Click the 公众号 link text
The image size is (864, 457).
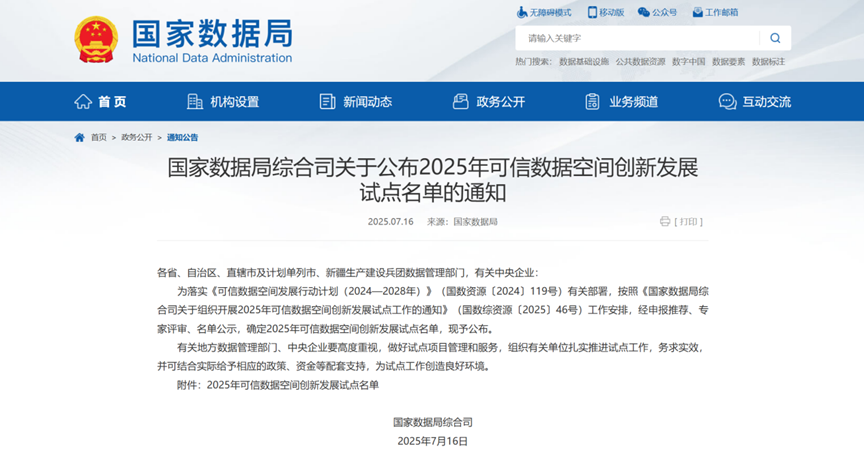(665, 12)
